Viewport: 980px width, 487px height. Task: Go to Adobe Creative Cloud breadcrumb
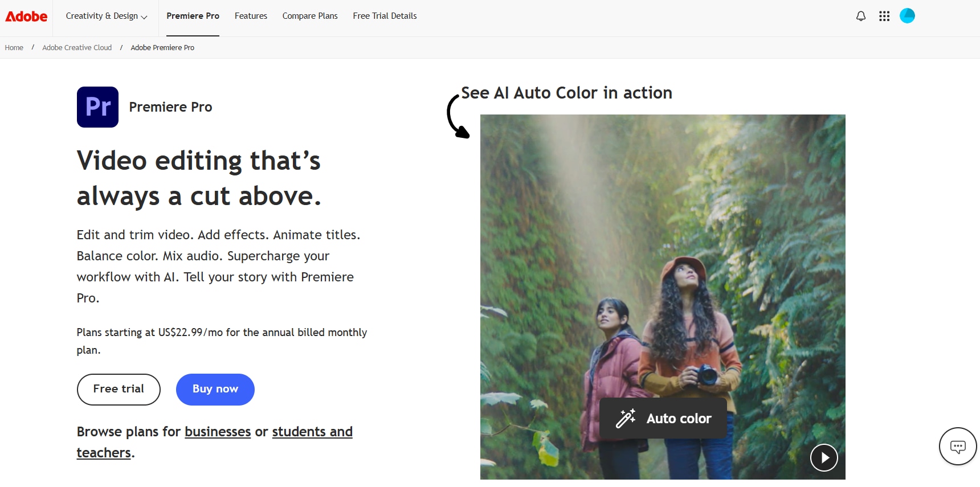[77, 48]
